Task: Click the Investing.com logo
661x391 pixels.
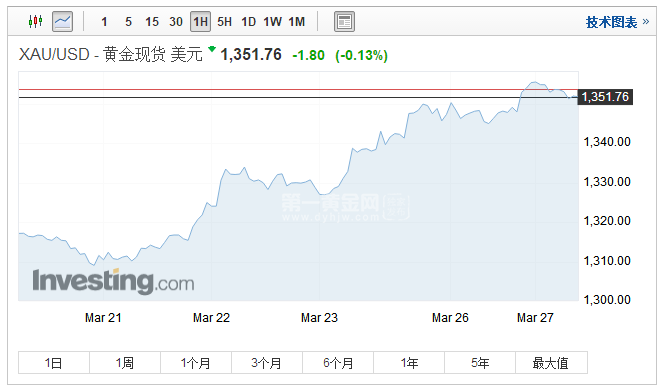Action: click(113, 281)
